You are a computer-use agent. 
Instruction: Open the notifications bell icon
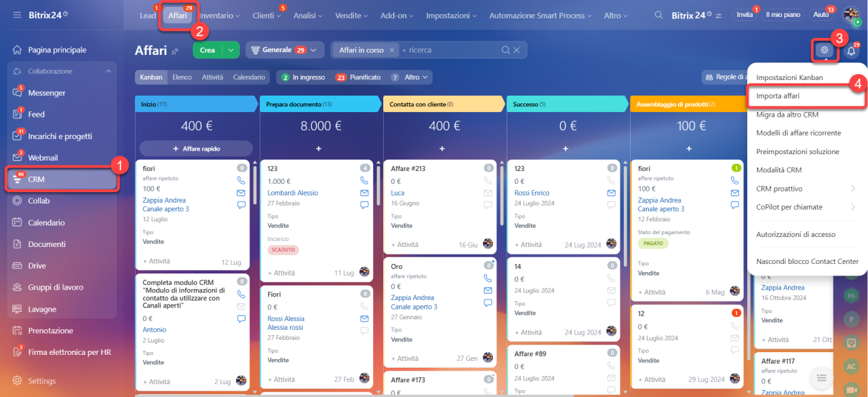pyautogui.click(x=852, y=50)
